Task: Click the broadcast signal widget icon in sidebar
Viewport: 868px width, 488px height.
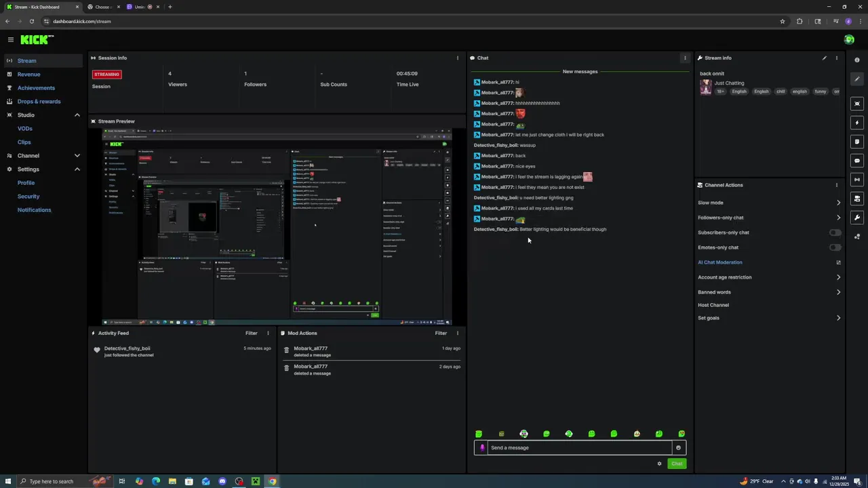Action: point(857,180)
